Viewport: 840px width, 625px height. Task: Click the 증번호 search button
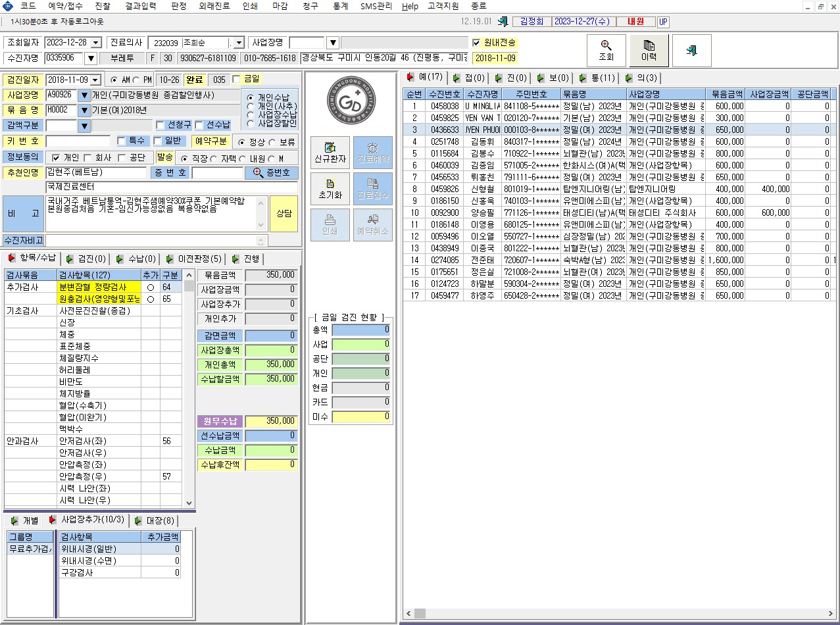tap(271, 173)
